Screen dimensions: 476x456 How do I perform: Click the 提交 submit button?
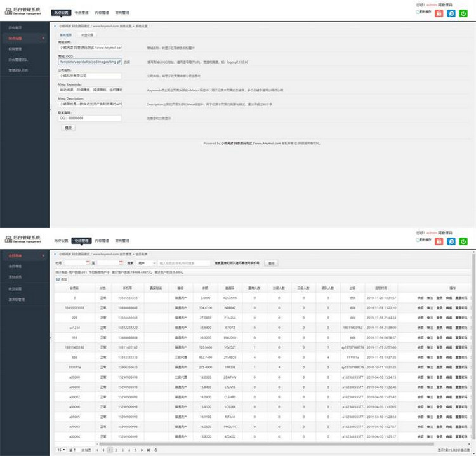(69, 128)
